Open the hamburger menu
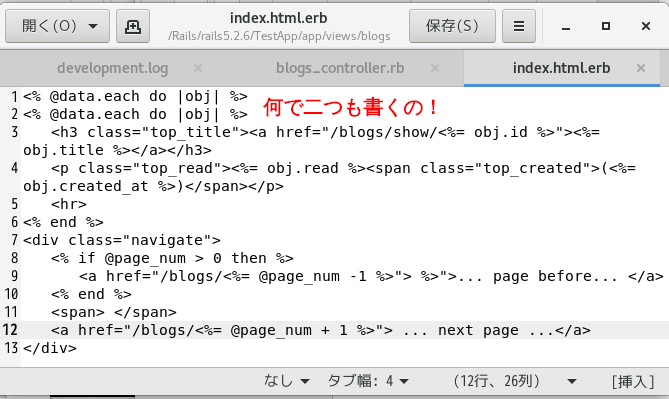Screen dimensions: 669x399 pos(519,26)
